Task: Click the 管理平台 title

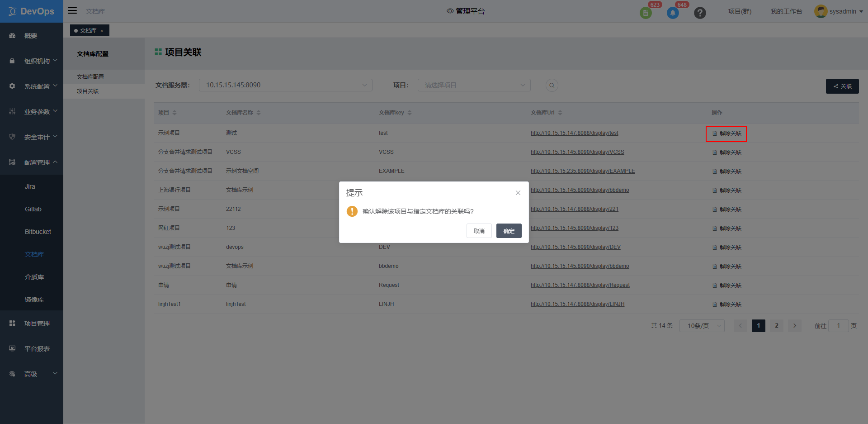Action: (466, 11)
